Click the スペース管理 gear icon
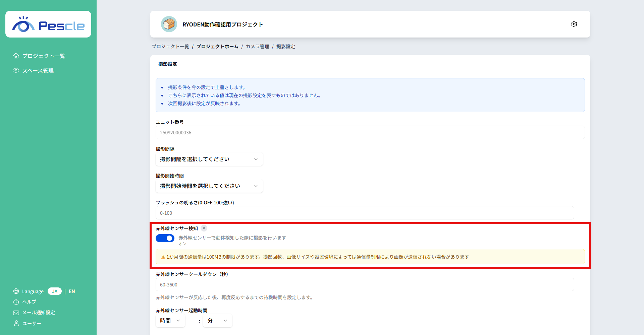This screenshot has height=335, width=644. coord(16,70)
